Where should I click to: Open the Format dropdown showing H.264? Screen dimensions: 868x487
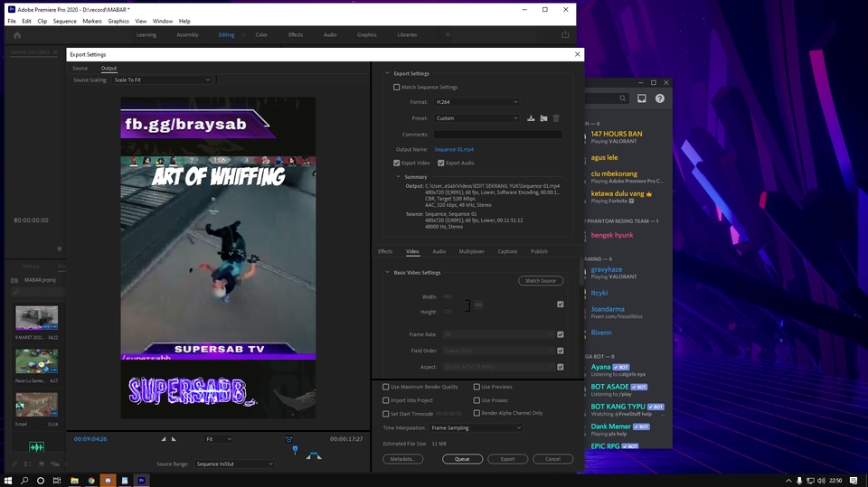[x=476, y=102]
